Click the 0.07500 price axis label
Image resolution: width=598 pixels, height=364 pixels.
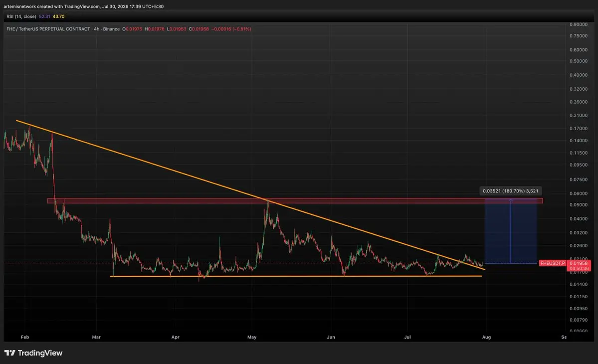pyautogui.click(x=579, y=180)
